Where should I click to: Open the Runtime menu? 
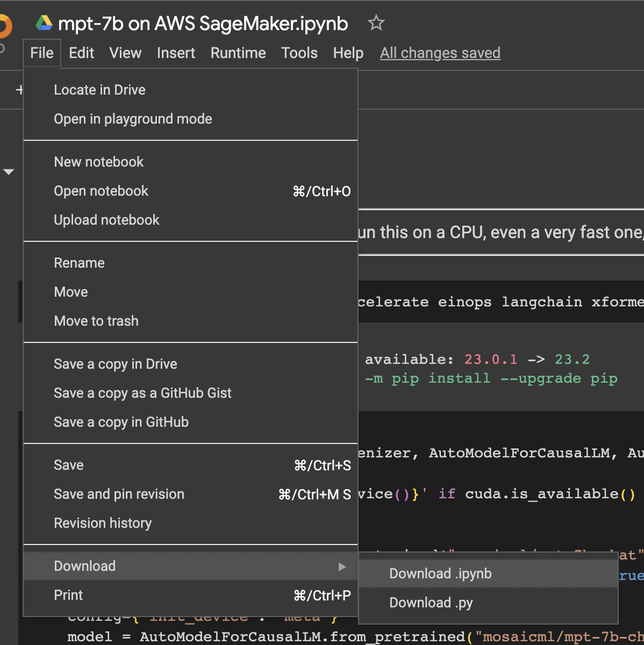point(238,53)
